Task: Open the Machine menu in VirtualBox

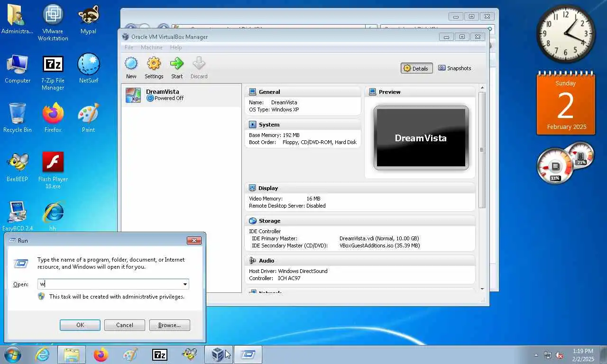Action: pyautogui.click(x=152, y=47)
